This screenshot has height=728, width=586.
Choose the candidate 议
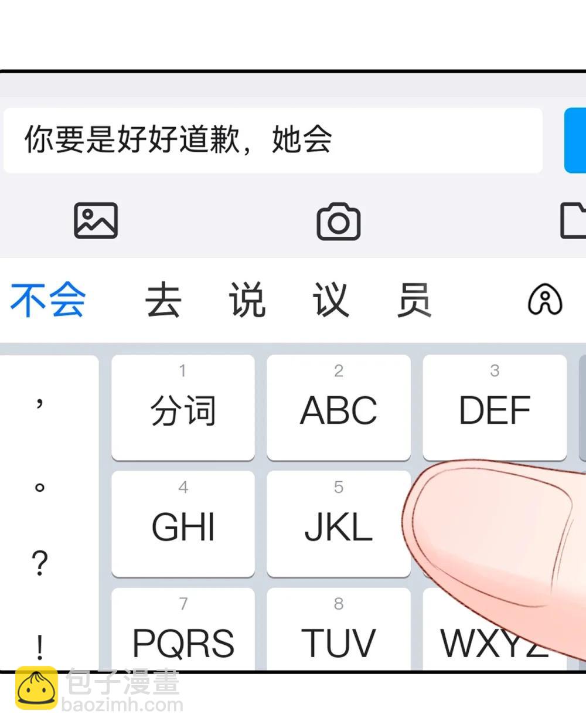click(331, 300)
